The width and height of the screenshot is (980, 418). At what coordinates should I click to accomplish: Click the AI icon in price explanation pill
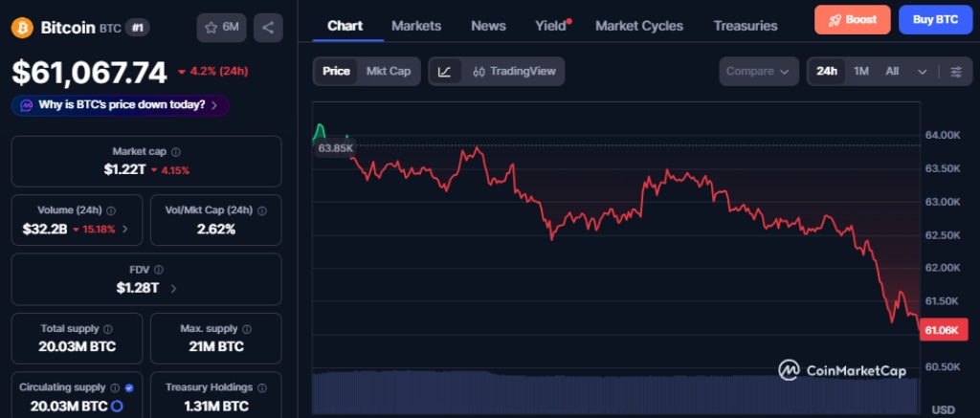tap(26, 105)
